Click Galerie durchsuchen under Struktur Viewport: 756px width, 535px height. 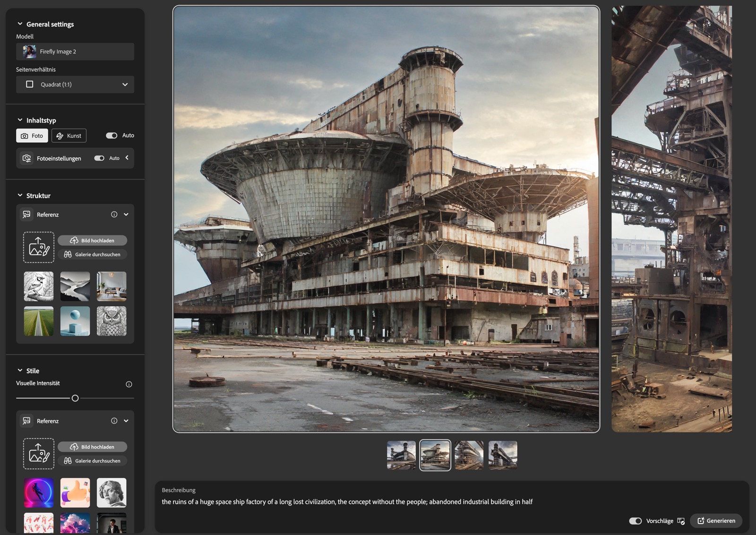tap(93, 254)
